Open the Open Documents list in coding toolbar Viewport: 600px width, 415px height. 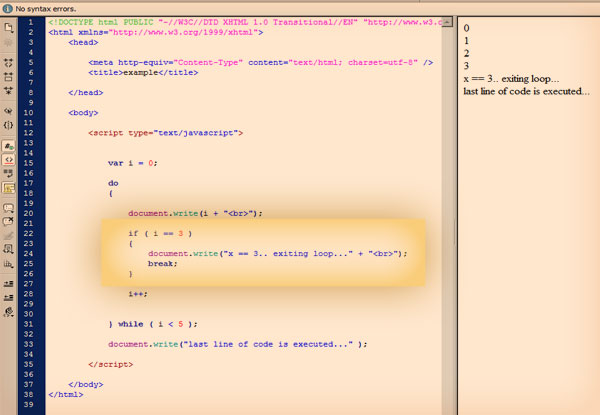[x=8, y=28]
